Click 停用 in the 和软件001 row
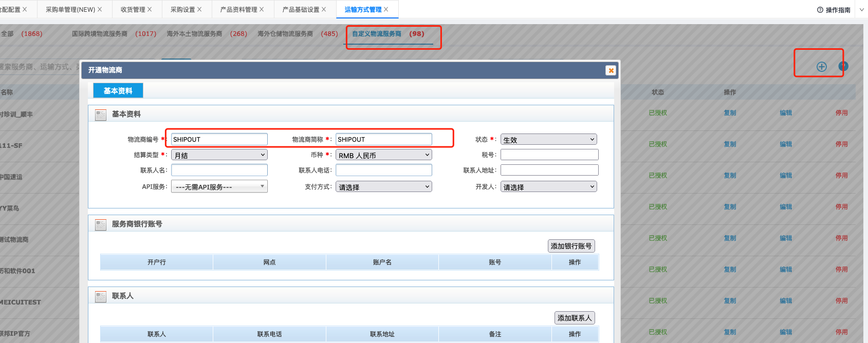Image resolution: width=868 pixels, height=343 pixels. click(842, 270)
